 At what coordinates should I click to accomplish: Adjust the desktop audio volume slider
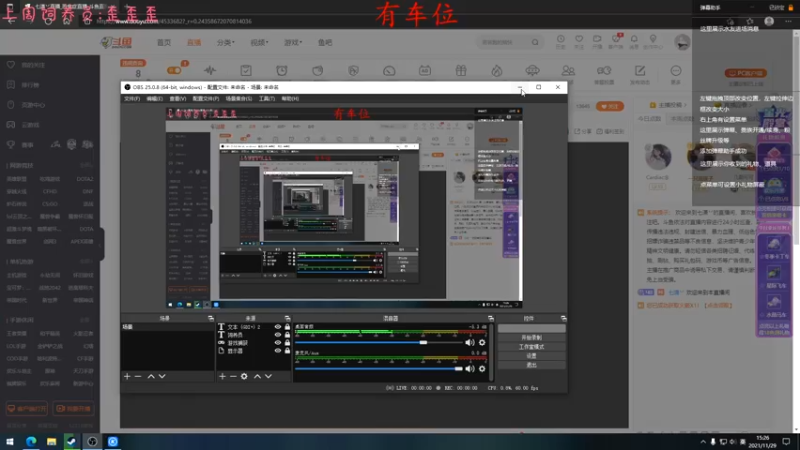coord(379,342)
